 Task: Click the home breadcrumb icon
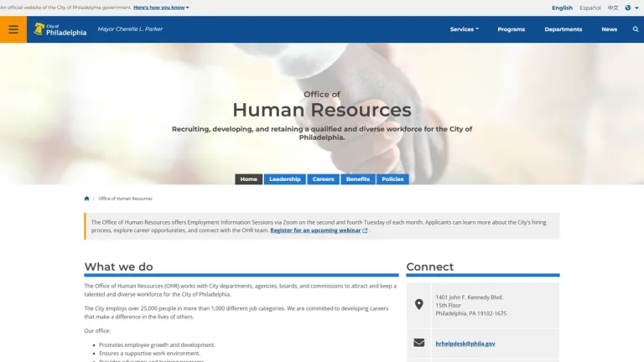86,199
